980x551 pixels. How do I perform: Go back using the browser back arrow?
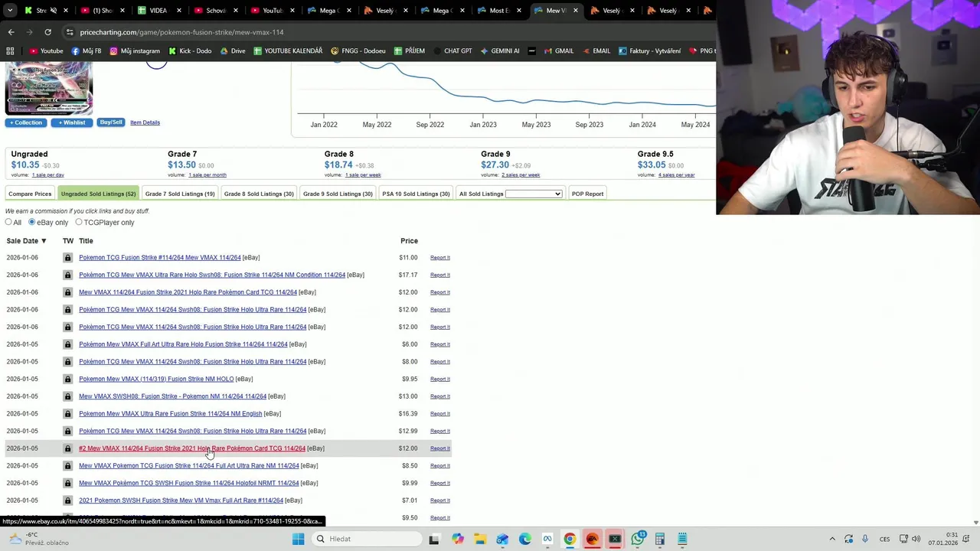(11, 32)
